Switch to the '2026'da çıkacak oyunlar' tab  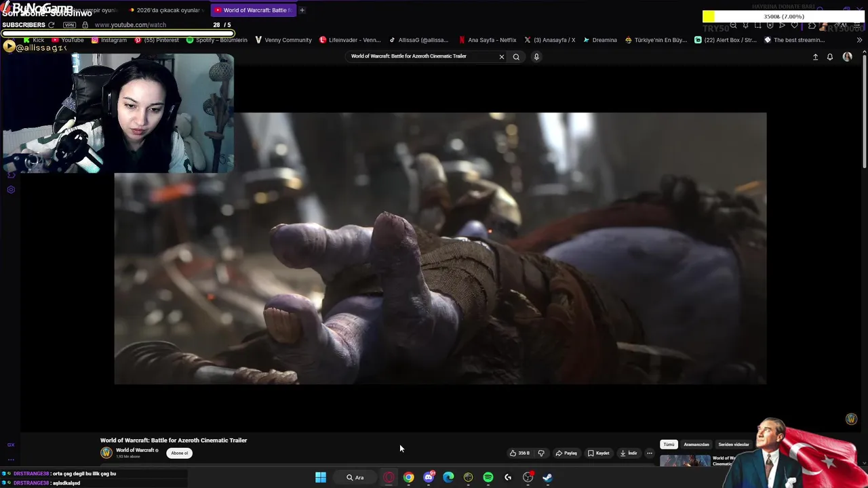[167, 10]
